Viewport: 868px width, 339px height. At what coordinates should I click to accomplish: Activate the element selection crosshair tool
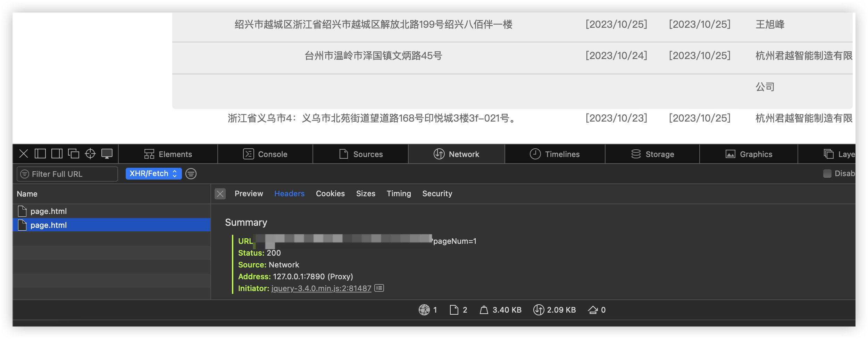click(91, 154)
